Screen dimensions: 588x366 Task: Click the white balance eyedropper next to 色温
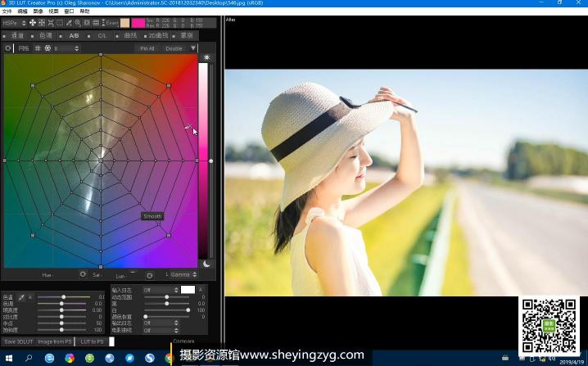tap(21, 297)
